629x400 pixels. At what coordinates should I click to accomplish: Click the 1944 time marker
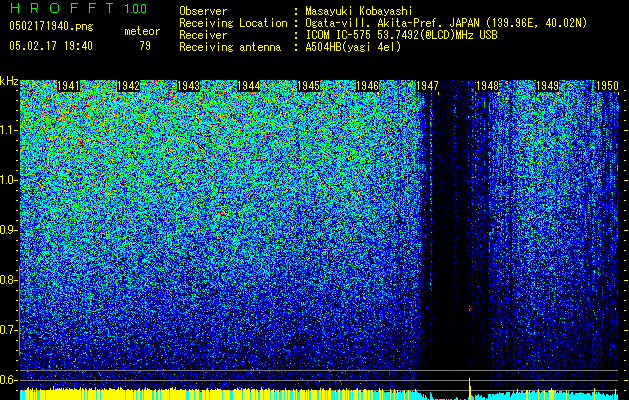(x=248, y=86)
